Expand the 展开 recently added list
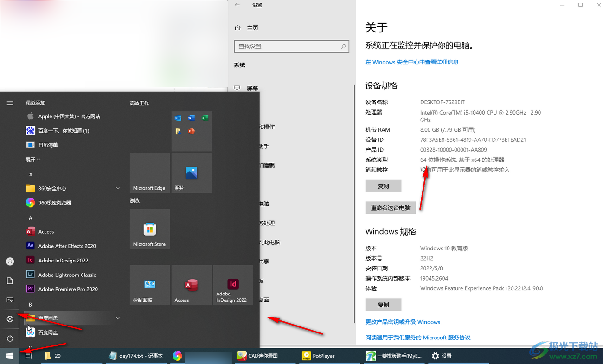 click(x=33, y=160)
